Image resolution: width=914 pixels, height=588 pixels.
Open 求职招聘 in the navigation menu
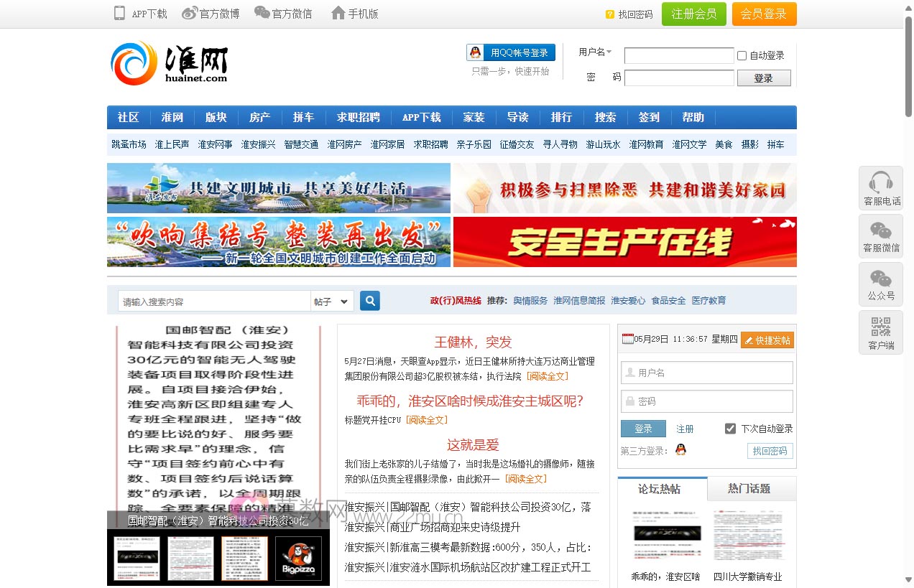click(x=358, y=117)
